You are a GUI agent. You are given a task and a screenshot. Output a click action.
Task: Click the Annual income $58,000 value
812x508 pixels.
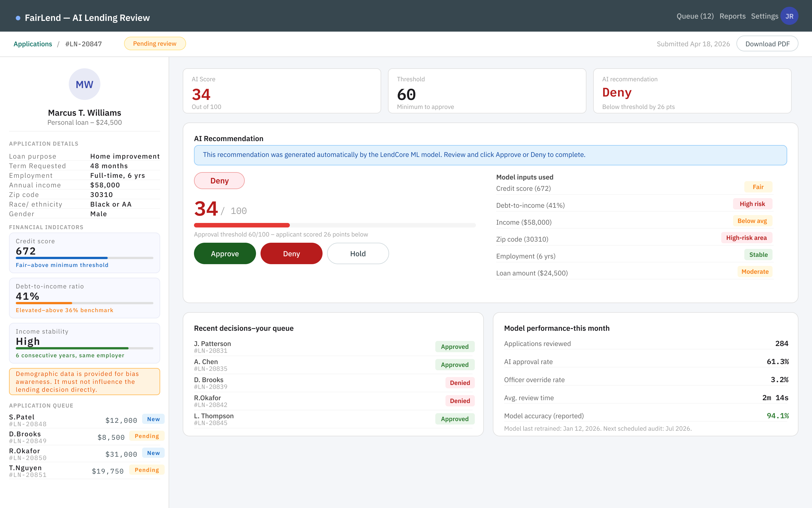coord(105,185)
